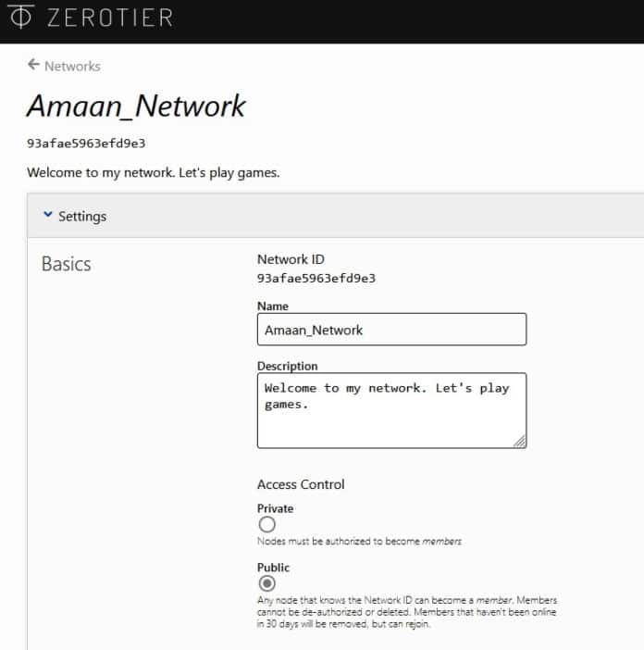Click the 'Name' field label
The width and height of the screenshot is (644, 650).
click(x=272, y=306)
